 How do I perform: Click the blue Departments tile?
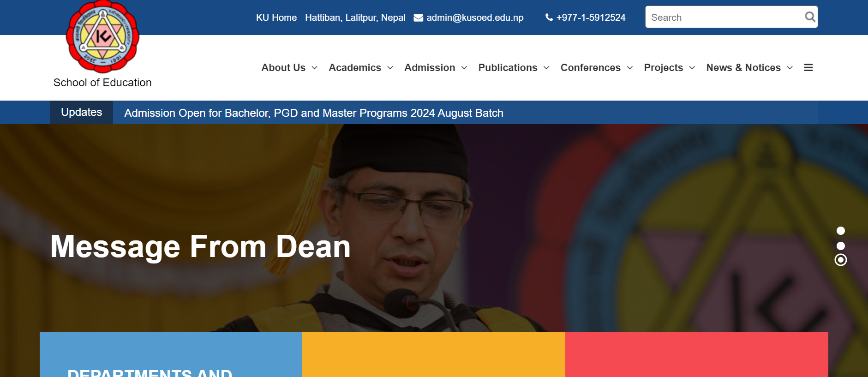tap(171, 354)
